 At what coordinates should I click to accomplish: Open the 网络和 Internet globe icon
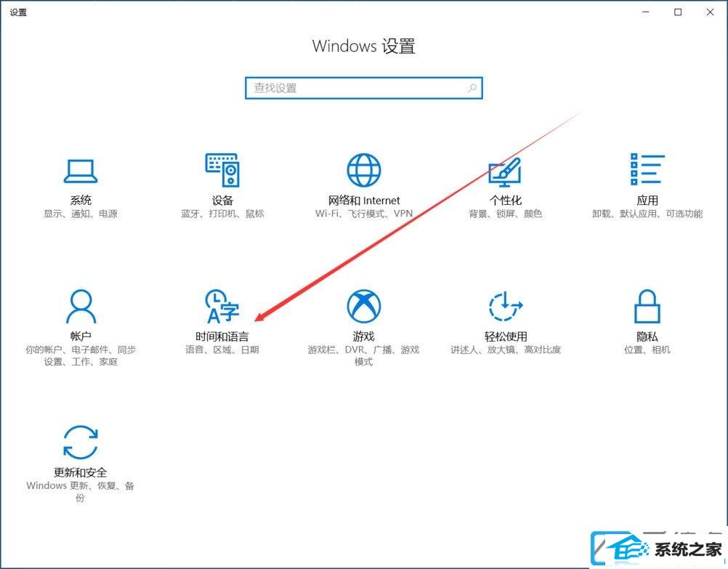point(363,171)
